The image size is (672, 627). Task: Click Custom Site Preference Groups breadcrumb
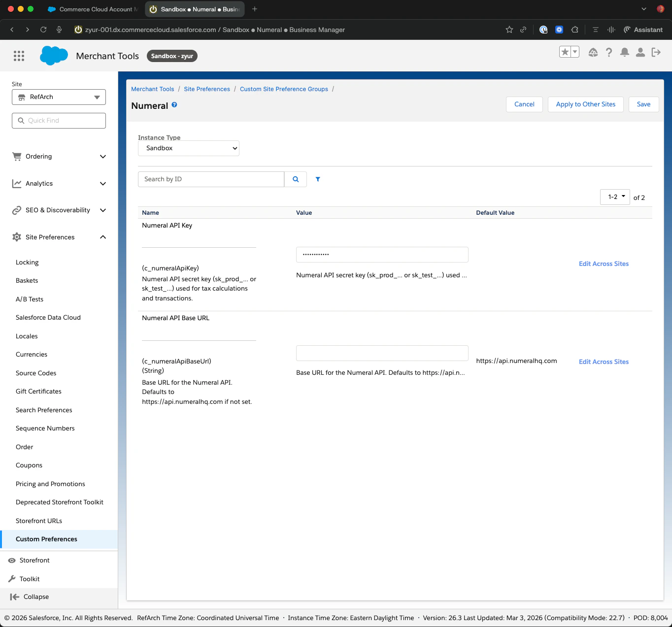click(284, 89)
